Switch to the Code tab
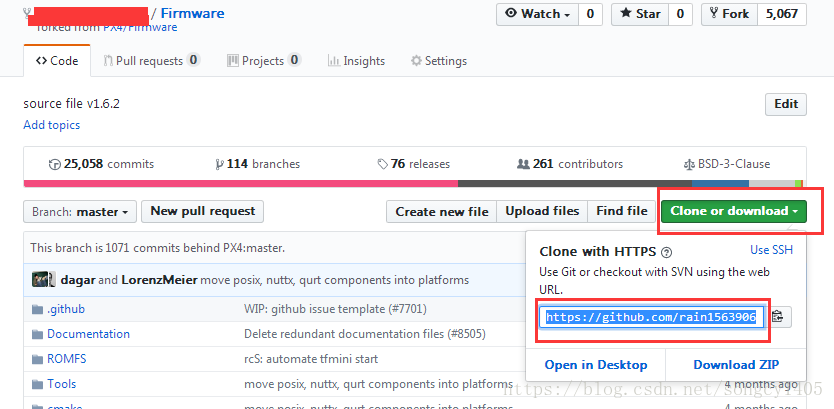The image size is (834, 409). tap(57, 61)
